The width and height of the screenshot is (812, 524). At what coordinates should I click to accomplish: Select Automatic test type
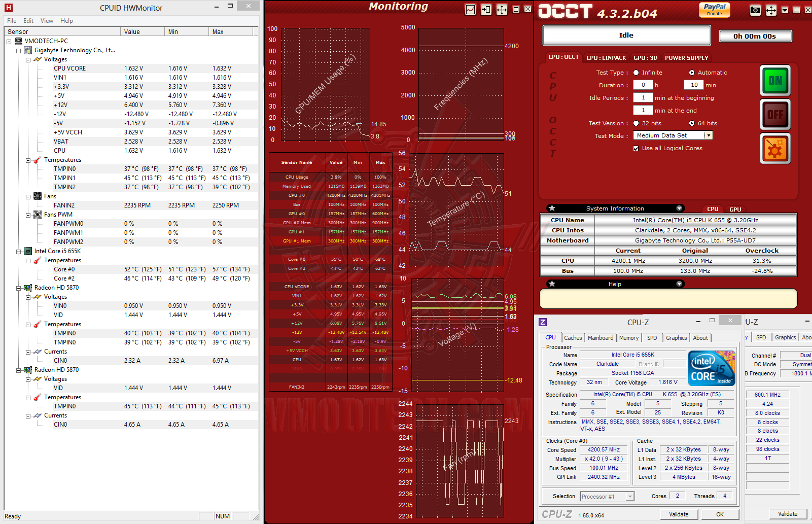point(692,73)
